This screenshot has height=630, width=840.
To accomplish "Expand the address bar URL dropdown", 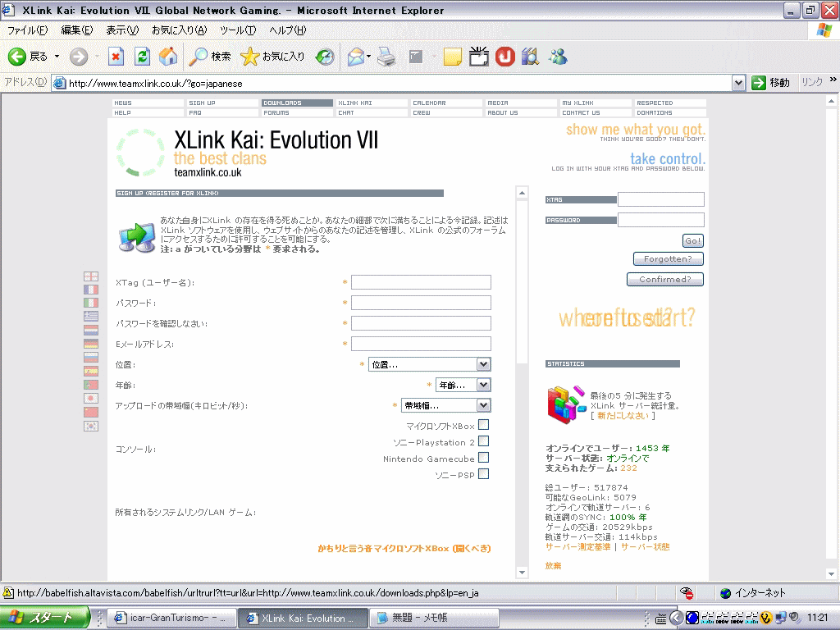I will pyautogui.click(x=738, y=83).
